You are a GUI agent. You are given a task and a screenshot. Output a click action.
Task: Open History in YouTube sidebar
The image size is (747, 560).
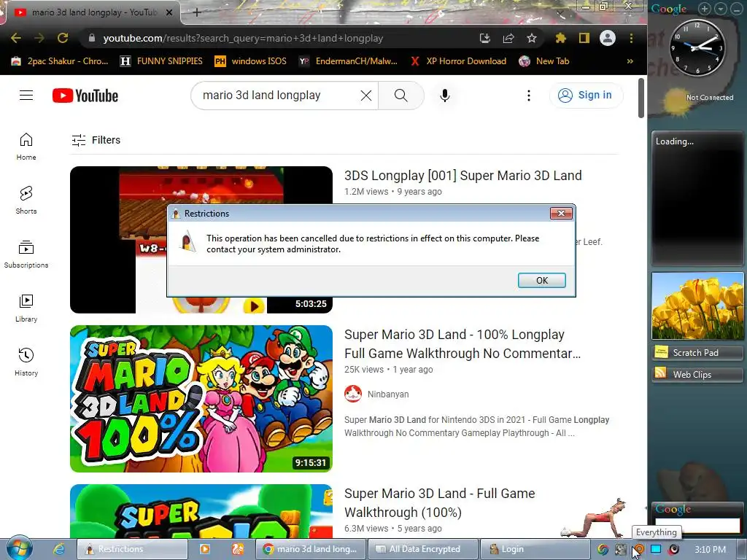pyautogui.click(x=26, y=362)
